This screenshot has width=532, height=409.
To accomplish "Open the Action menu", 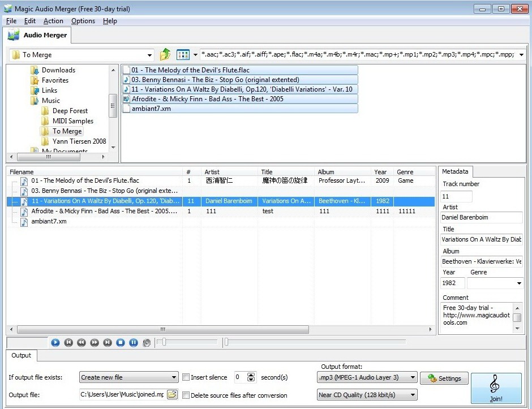I will click(53, 21).
